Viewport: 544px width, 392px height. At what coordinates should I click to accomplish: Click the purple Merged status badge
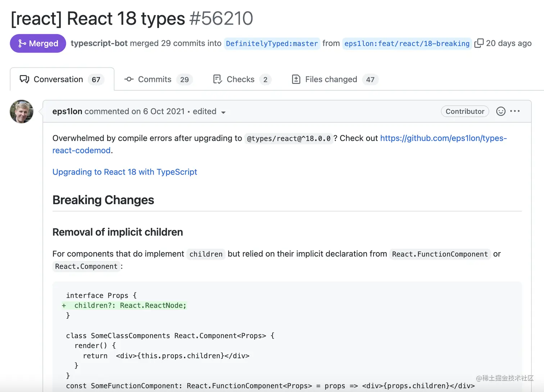pos(38,44)
